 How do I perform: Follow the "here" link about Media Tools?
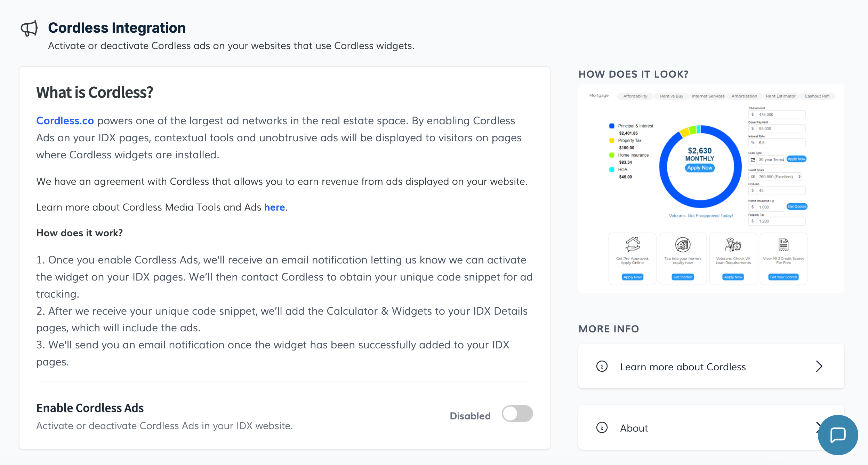274,207
